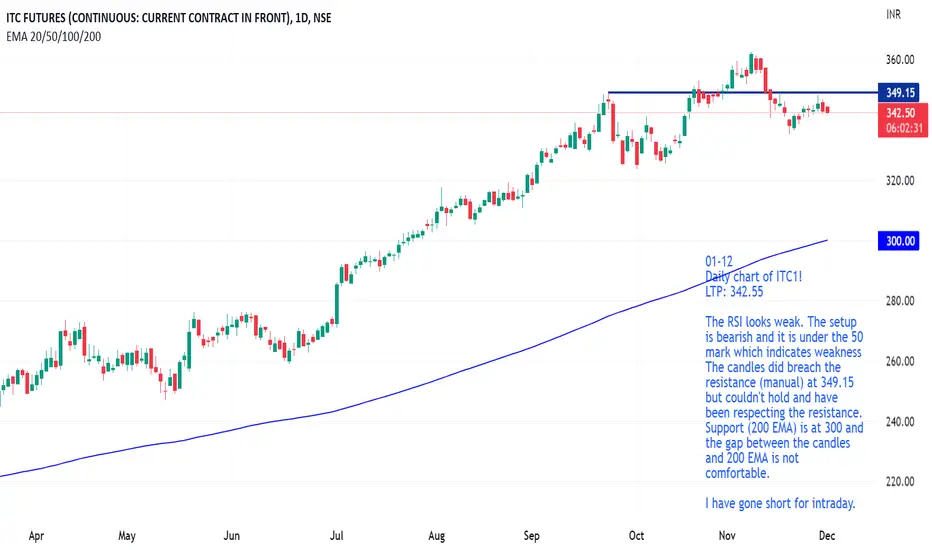
Task: Select the blue 300.00 EMA price label
Action: pos(899,241)
